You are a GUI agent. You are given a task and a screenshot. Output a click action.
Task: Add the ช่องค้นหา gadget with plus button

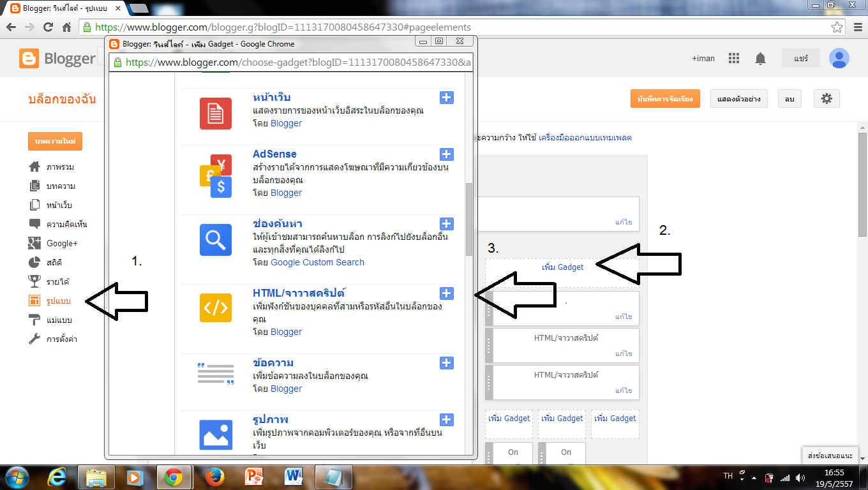click(x=447, y=224)
